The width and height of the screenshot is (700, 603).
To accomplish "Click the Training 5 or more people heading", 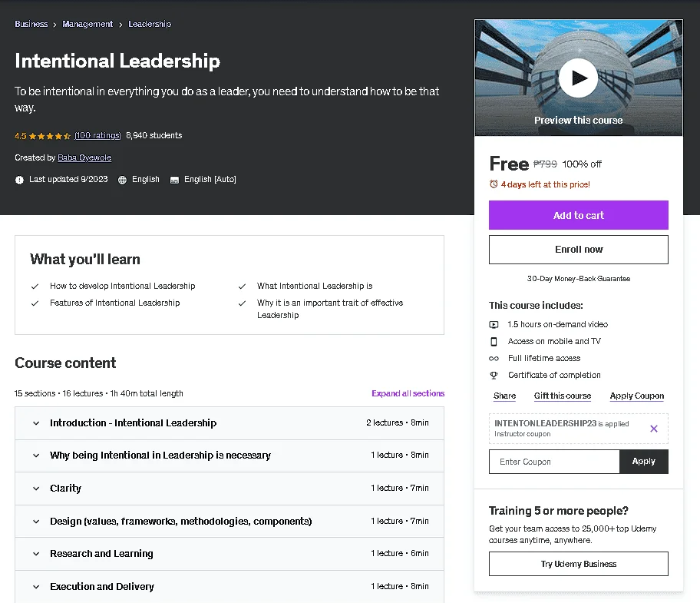I will pos(559,511).
